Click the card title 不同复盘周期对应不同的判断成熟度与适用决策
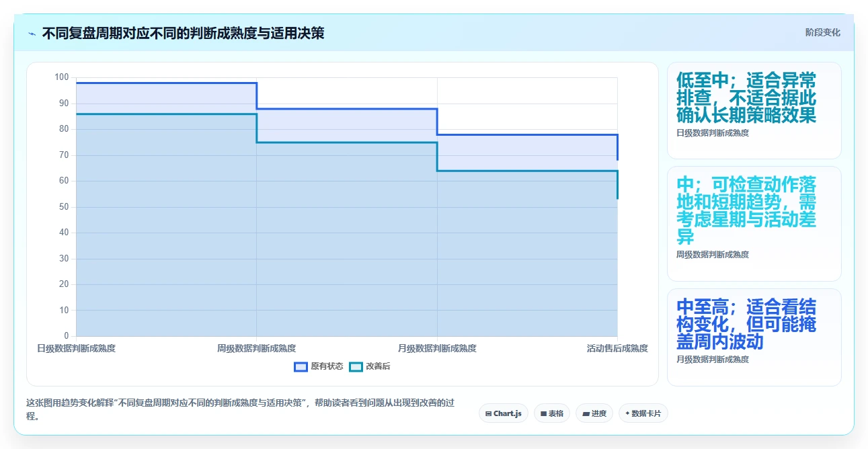This screenshot has height=449, width=868. click(x=183, y=33)
